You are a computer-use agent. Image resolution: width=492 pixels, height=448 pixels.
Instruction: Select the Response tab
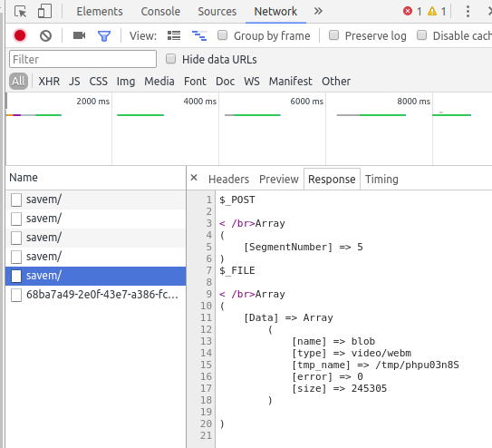pos(332,180)
